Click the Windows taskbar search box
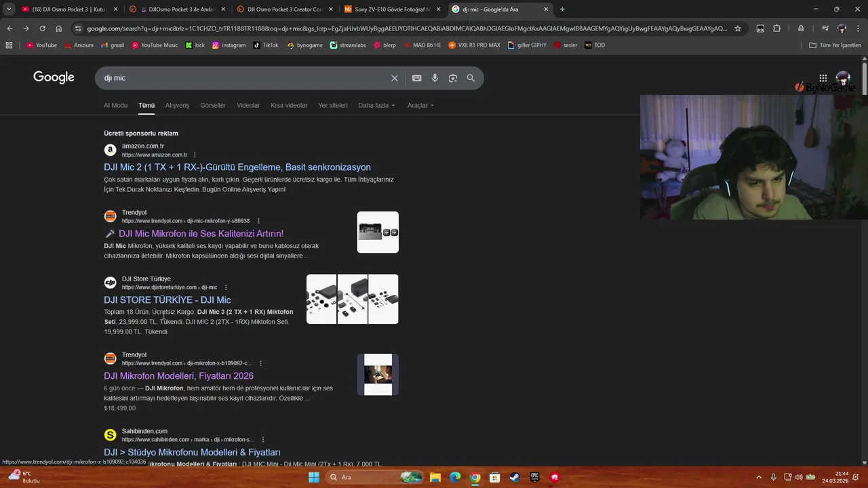The width and height of the screenshot is (868, 488). click(x=374, y=477)
